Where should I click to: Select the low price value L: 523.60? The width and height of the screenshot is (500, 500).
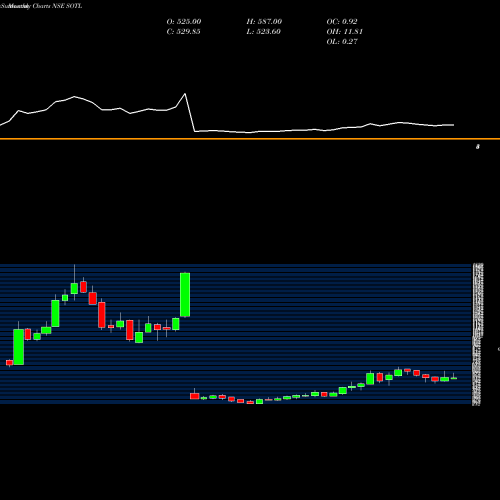[263, 31]
